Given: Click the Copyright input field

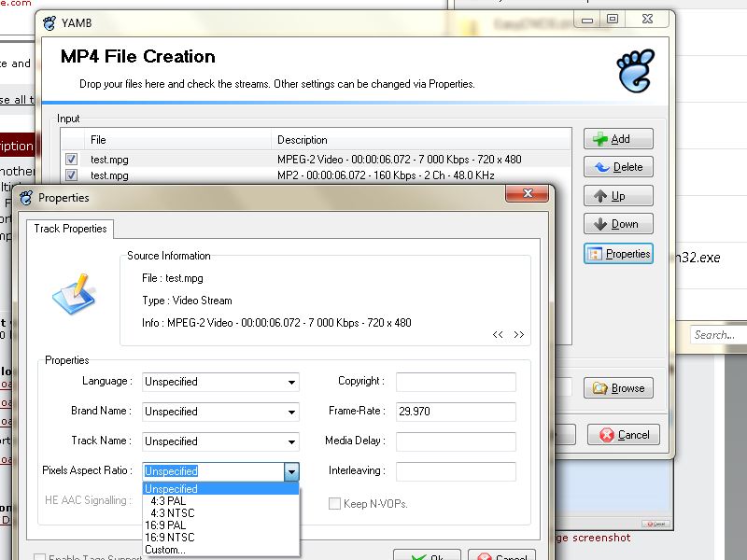Looking at the screenshot, I should click(x=456, y=382).
